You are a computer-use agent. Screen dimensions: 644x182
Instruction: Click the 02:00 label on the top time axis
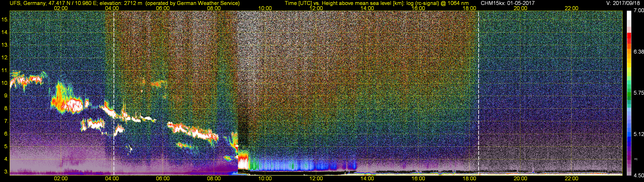[x=61, y=8]
